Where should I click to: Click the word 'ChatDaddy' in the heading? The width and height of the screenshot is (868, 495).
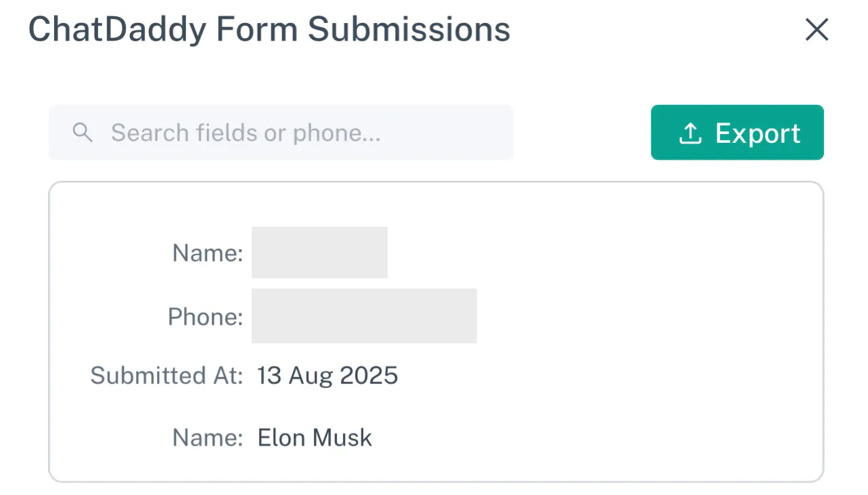point(118,30)
